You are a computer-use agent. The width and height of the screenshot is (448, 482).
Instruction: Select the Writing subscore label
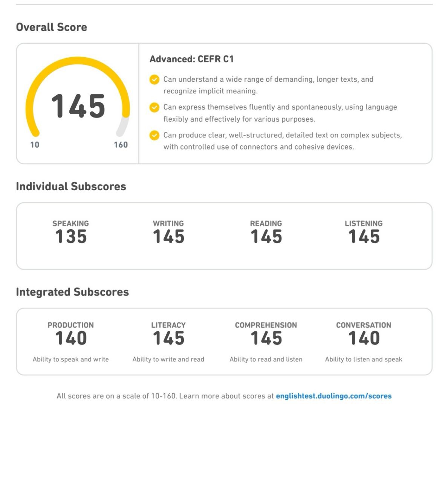tap(168, 223)
